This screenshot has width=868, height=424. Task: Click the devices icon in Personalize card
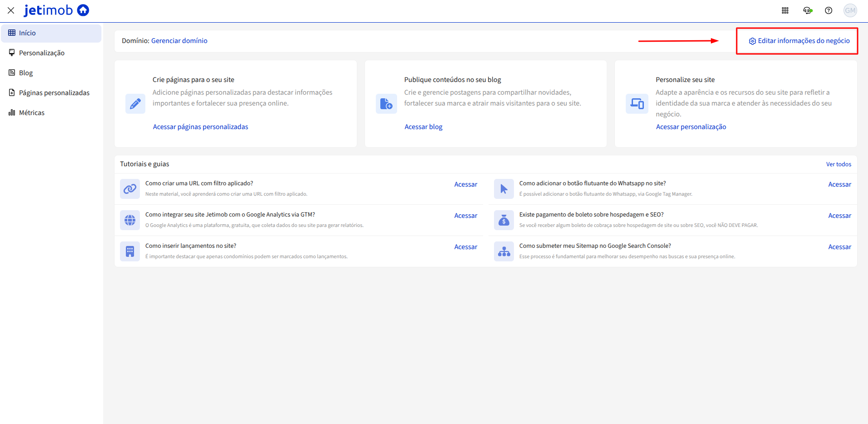click(637, 104)
